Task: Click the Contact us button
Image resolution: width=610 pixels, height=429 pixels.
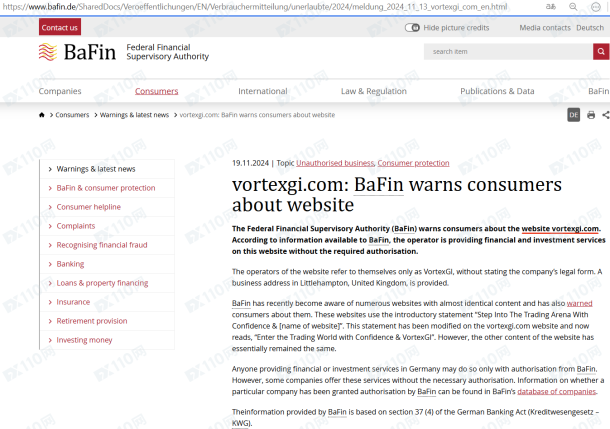Action: click(x=60, y=28)
